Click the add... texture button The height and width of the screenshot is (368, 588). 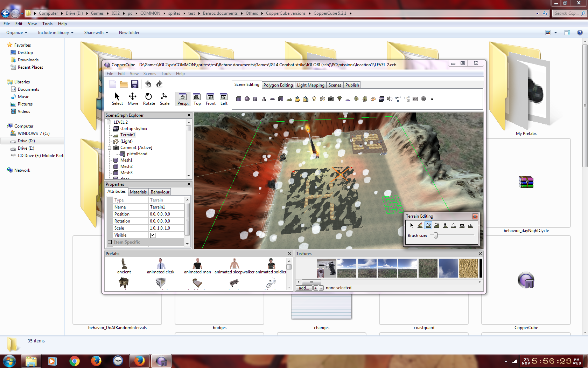coord(304,288)
